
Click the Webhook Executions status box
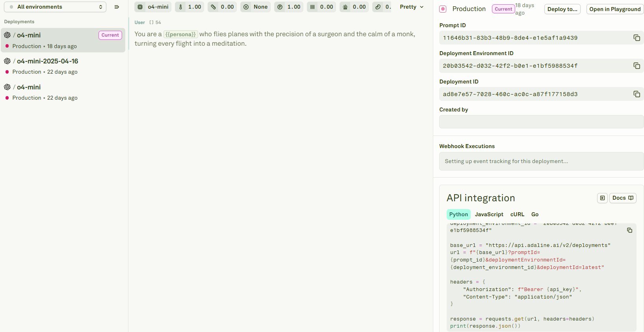(x=542, y=161)
